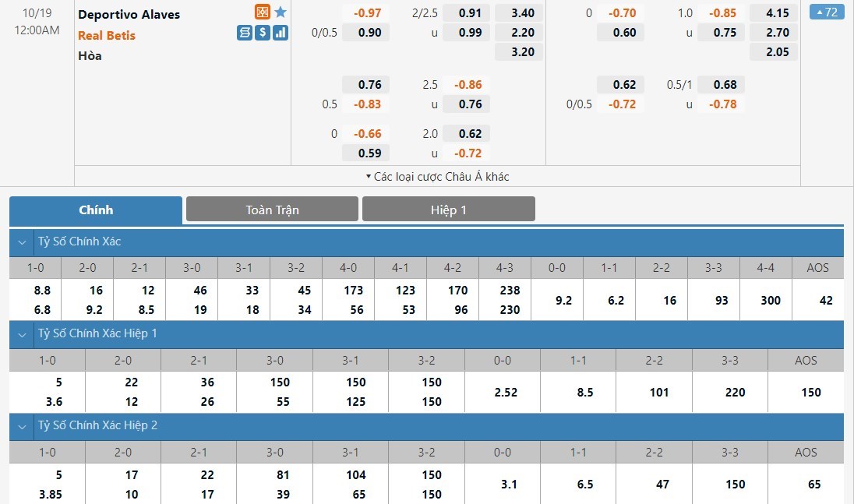Open the orange lineup pitch icon
Viewport: 854px width, 504px height.
click(263, 12)
